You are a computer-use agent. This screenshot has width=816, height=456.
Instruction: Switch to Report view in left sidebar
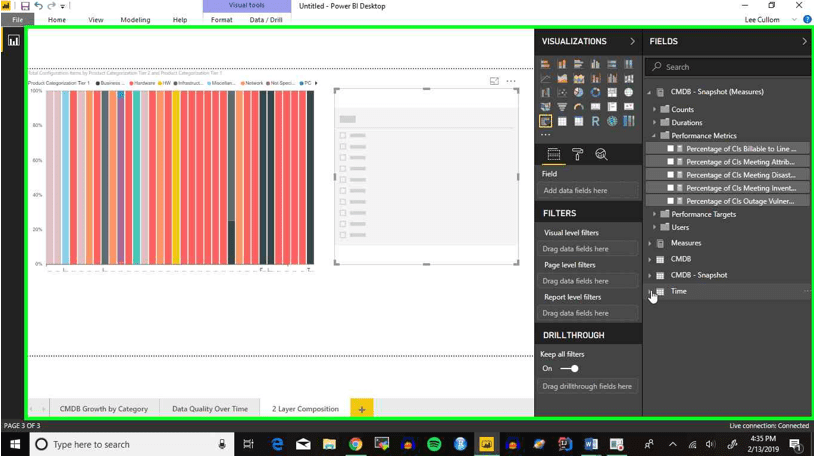pos(14,41)
